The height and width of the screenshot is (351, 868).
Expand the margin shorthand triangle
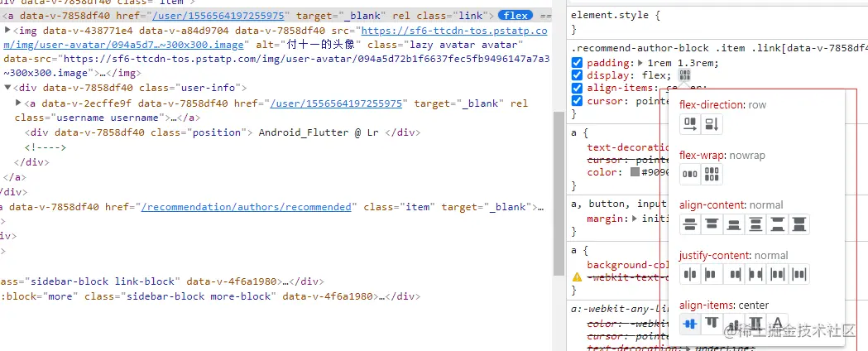(635, 219)
